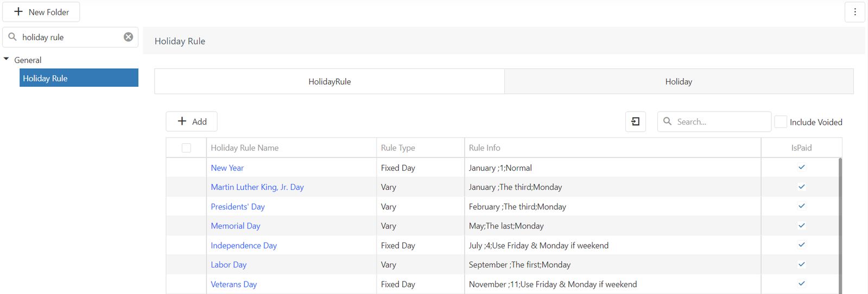This screenshot has height=294, width=868.
Task: Switch to the Holiday tab
Action: click(x=679, y=81)
